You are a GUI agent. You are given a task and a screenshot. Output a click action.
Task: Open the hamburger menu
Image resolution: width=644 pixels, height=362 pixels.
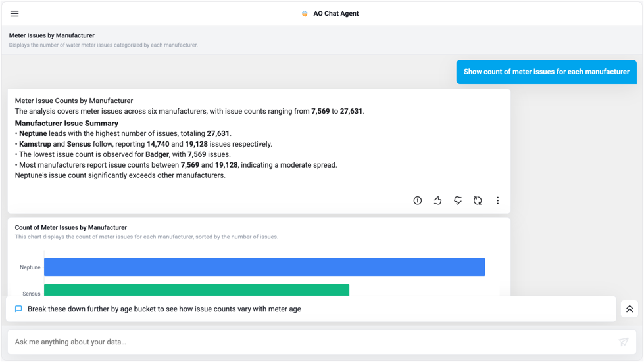[x=14, y=14]
